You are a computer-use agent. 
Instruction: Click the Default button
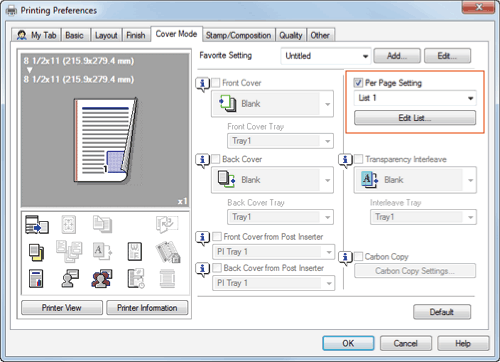[x=442, y=312]
